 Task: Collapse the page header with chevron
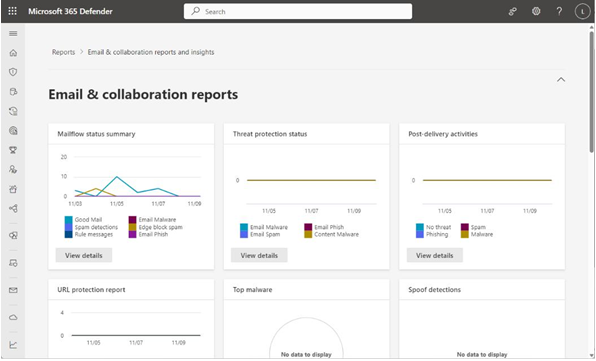coord(561,79)
